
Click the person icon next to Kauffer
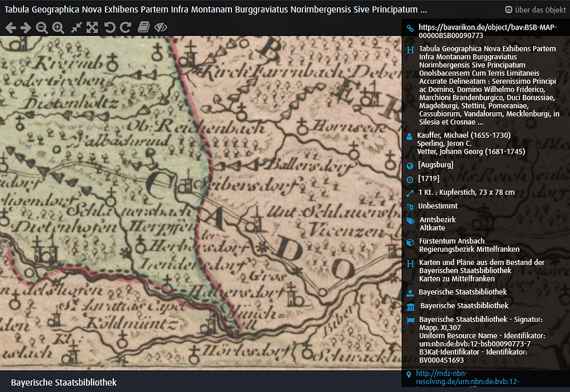coord(409,137)
